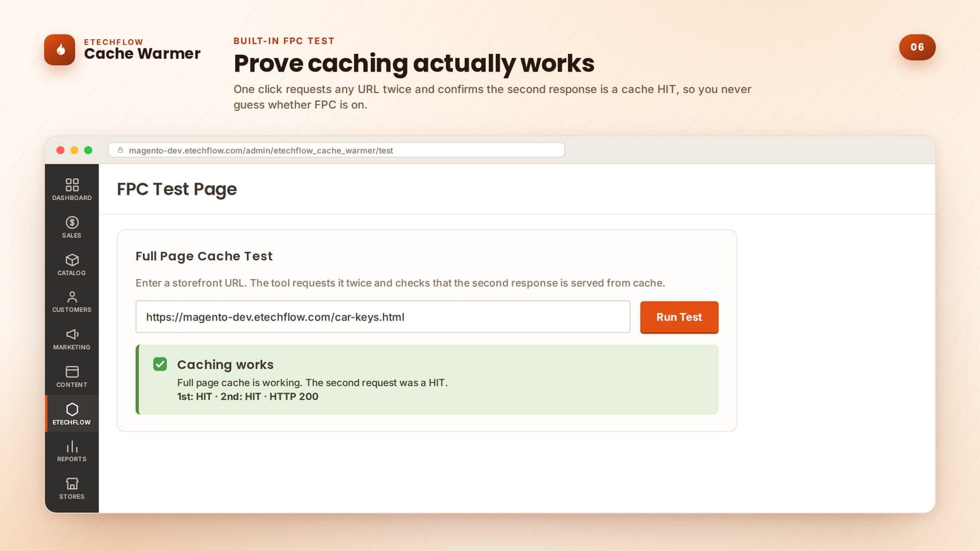Open the Dashboard sidebar icon
The image size is (980, 551).
(72, 185)
